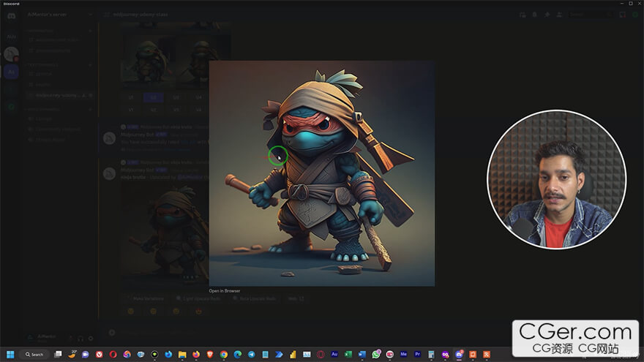
Task: Click the enlarged ninja turtle image
Action: [321, 173]
